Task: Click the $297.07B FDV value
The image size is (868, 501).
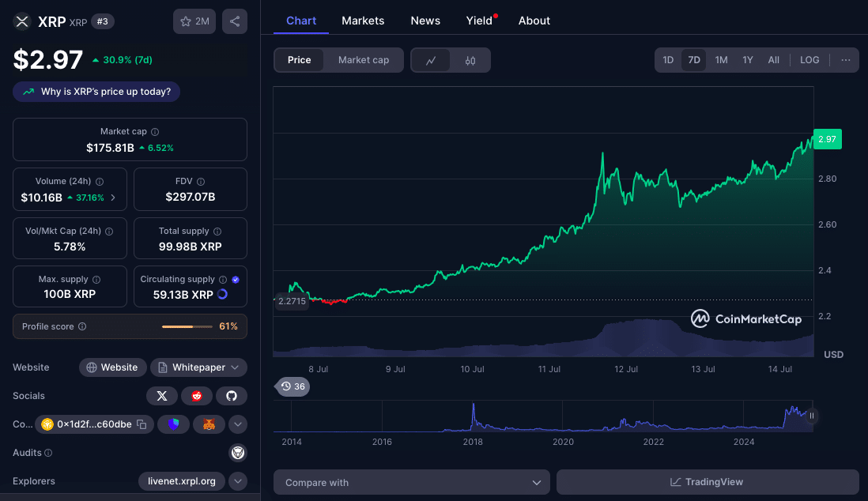Action: (191, 197)
